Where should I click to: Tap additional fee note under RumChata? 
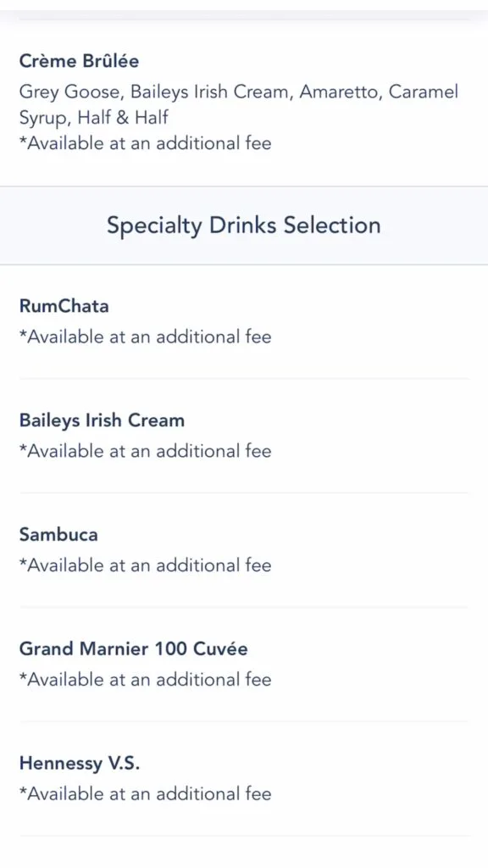(x=146, y=337)
